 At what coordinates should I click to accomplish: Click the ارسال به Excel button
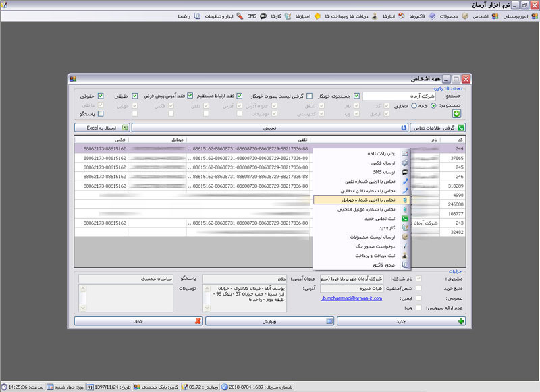coord(102,128)
